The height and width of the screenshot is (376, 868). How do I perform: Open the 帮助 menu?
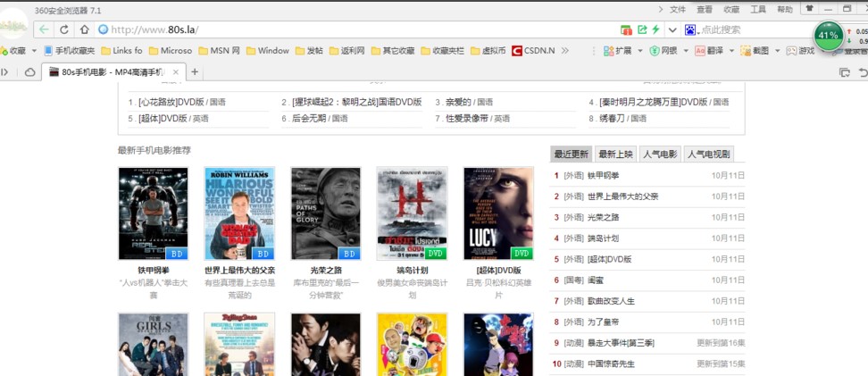pyautogui.click(x=785, y=10)
